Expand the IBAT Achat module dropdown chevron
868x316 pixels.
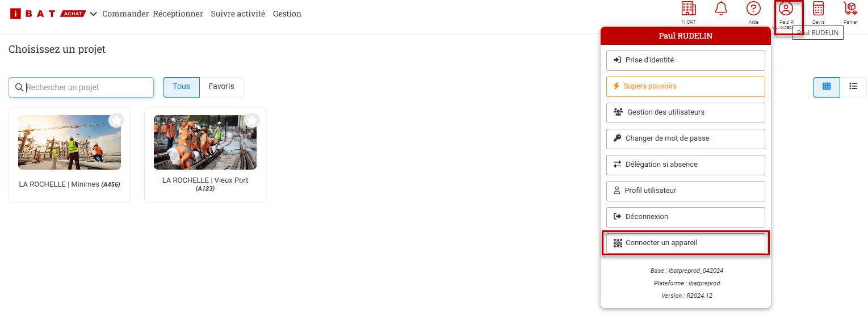tap(93, 14)
